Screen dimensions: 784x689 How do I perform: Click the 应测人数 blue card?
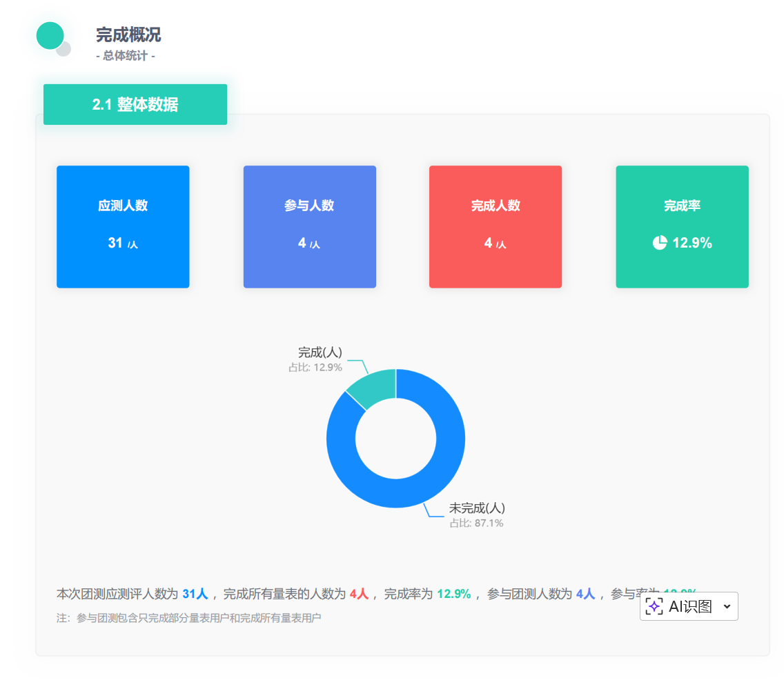pyautogui.click(x=123, y=227)
